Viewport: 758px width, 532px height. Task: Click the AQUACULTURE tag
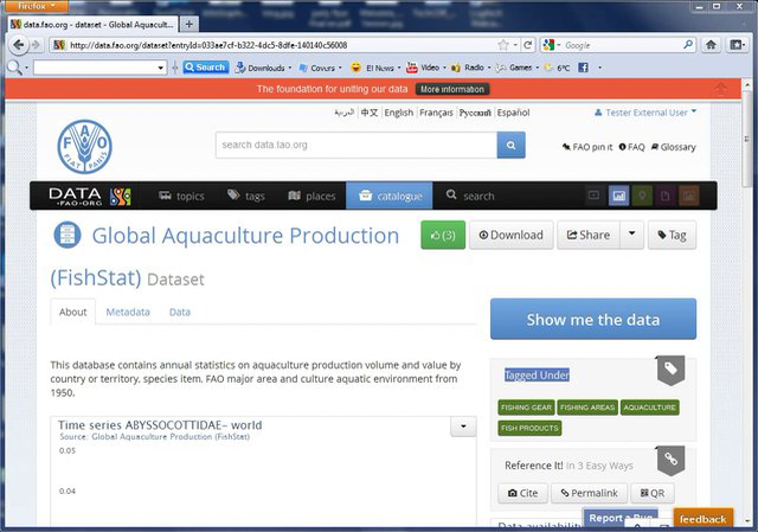(x=649, y=408)
